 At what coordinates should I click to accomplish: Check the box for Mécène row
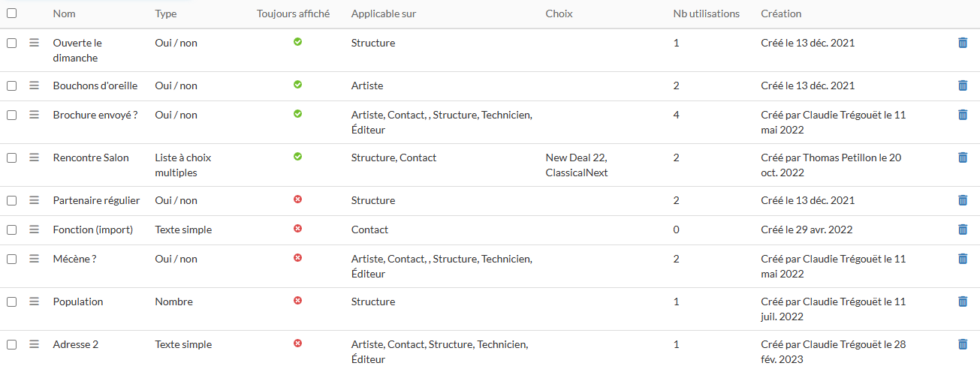click(x=11, y=259)
